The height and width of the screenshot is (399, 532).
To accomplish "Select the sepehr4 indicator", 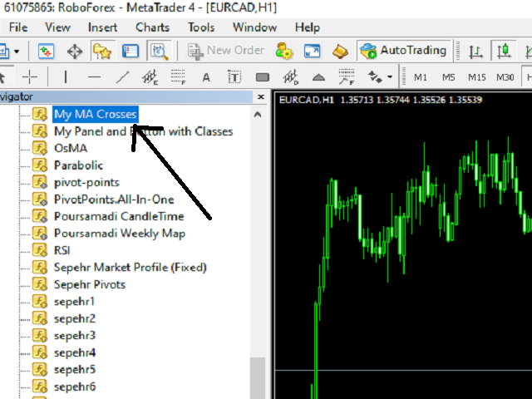I will point(75,352).
